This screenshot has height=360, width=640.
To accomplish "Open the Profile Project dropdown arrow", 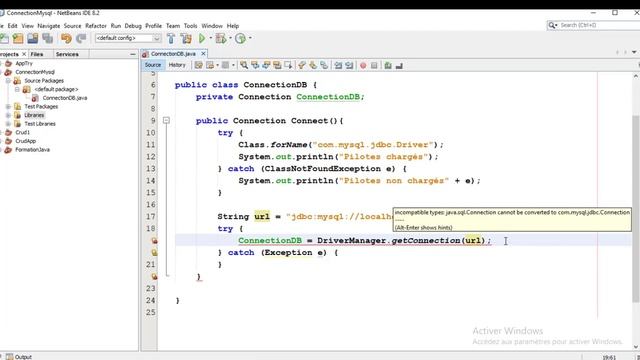I will point(250,38).
